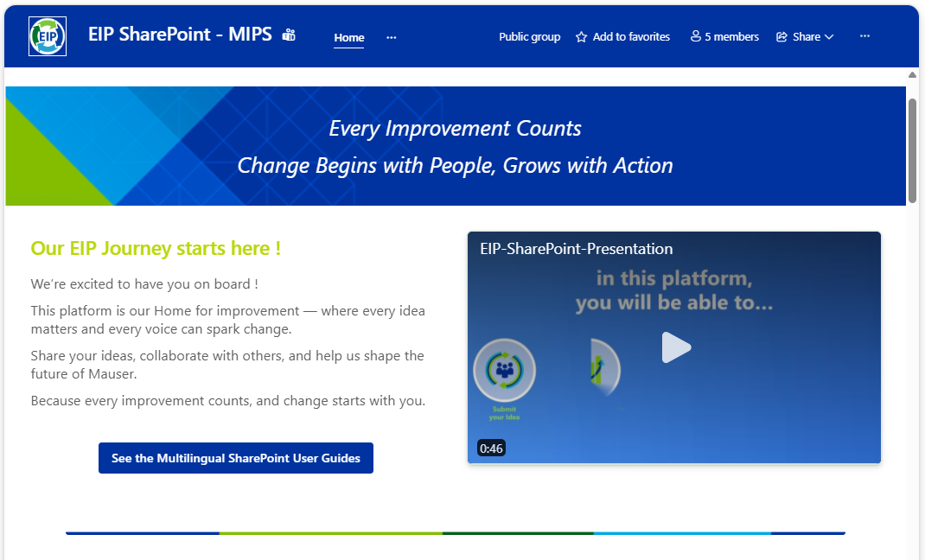Select the Home navigation tab

[348, 38]
